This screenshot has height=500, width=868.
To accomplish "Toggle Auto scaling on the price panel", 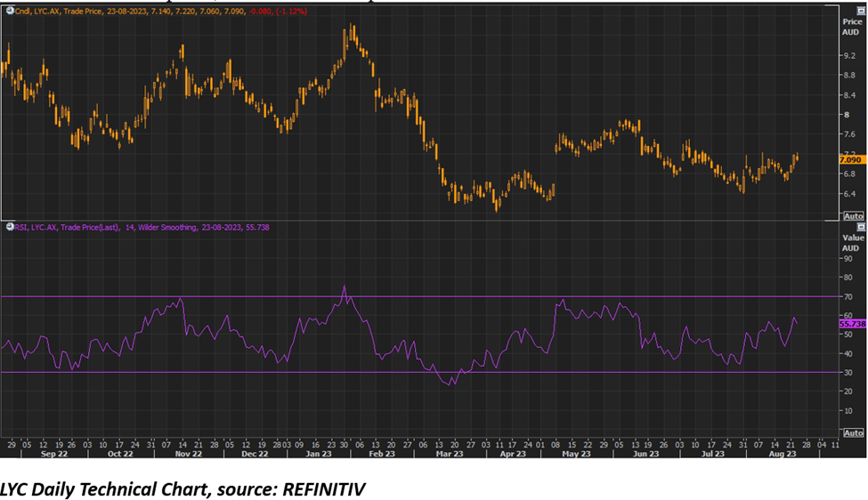I will (853, 215).
